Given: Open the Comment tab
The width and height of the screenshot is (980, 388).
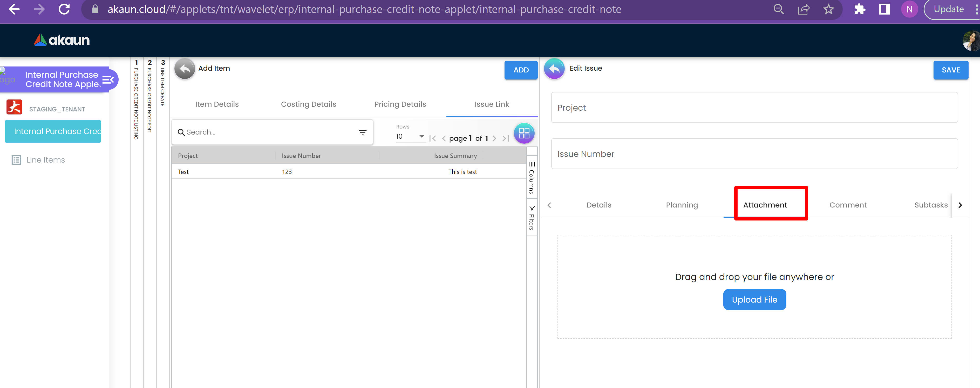Looking at the screenshot, I should pyautogui.click(x=848, y=205).
